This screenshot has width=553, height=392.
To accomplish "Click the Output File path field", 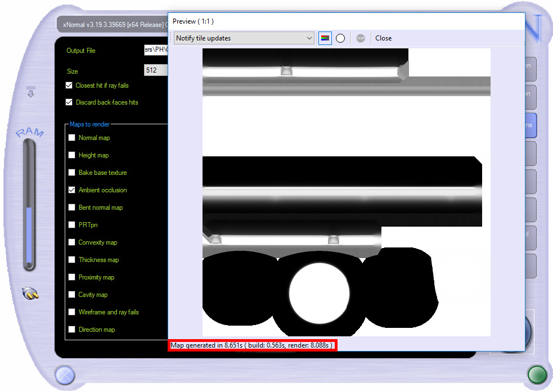I will point(156,50).
